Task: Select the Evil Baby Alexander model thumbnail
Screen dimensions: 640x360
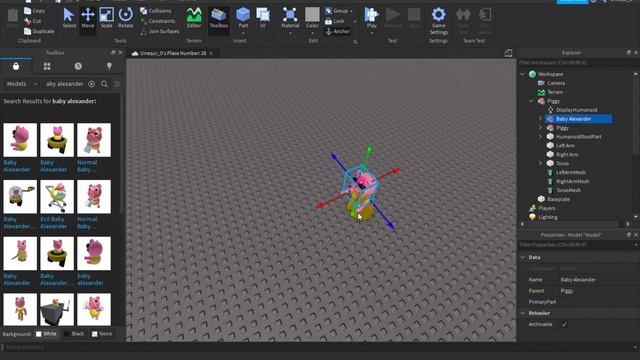Action: (57, 197)
